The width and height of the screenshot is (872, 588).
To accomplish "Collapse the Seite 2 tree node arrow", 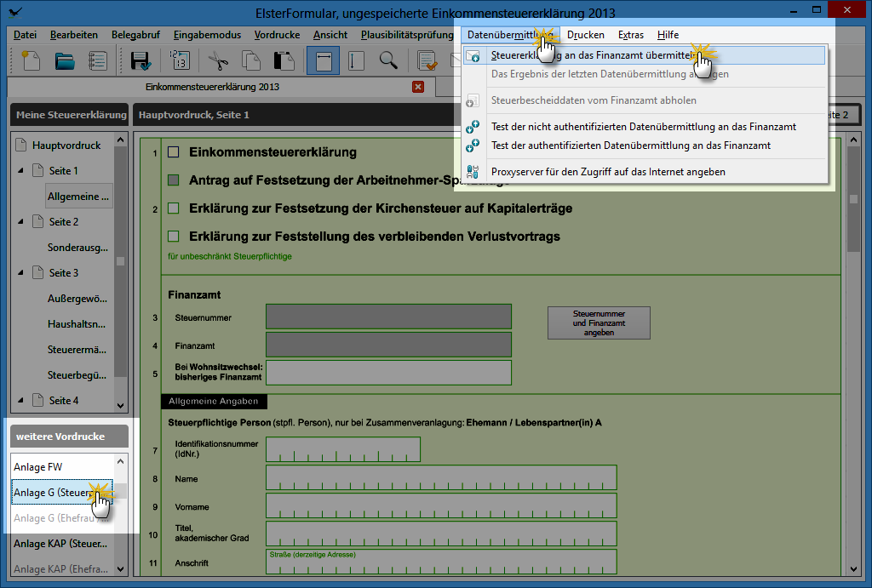I will [20, 222].
